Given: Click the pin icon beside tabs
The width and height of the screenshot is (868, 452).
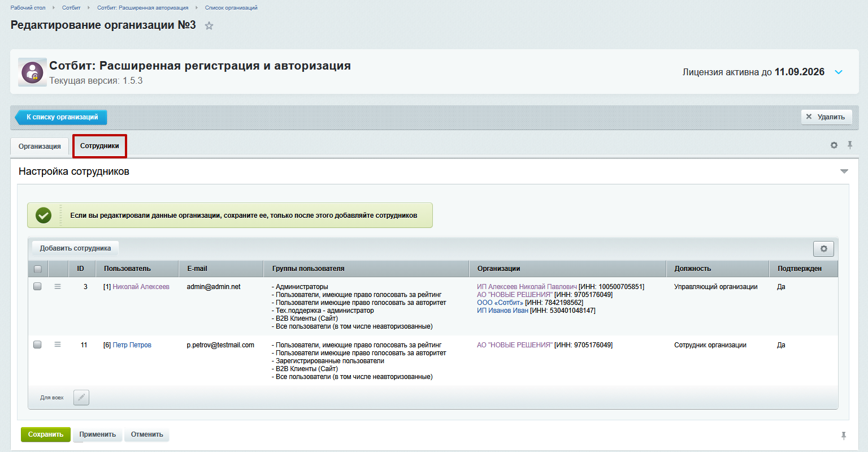Looking at the screenshot, I should click(x=849, y=145).
